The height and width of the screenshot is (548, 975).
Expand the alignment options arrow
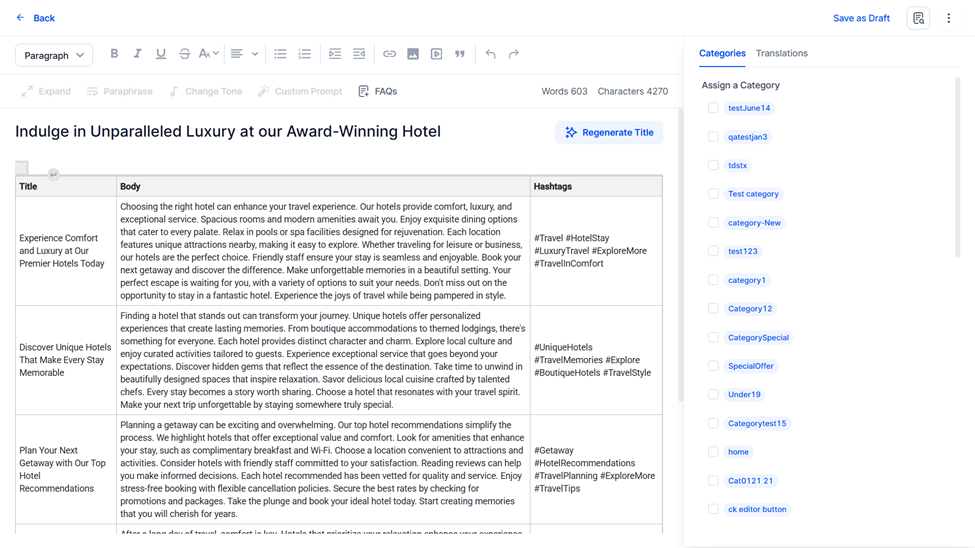[x=255, y=54]
